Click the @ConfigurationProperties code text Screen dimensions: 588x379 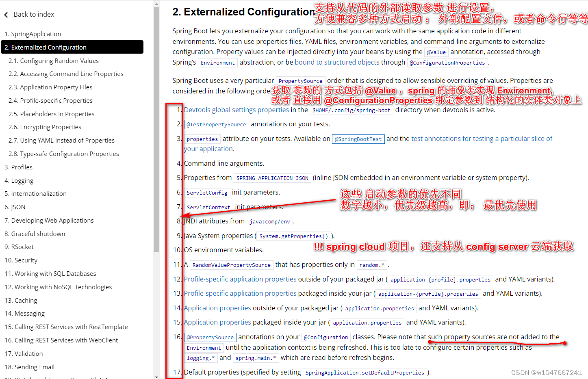pyautogui.click(x=447, y=63)
